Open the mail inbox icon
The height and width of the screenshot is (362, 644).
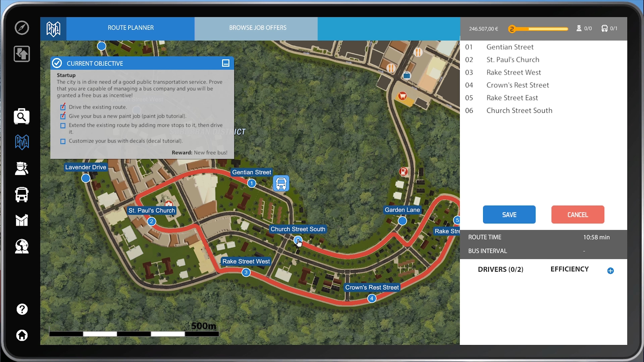pyautogui.click(x=22, y=220)
